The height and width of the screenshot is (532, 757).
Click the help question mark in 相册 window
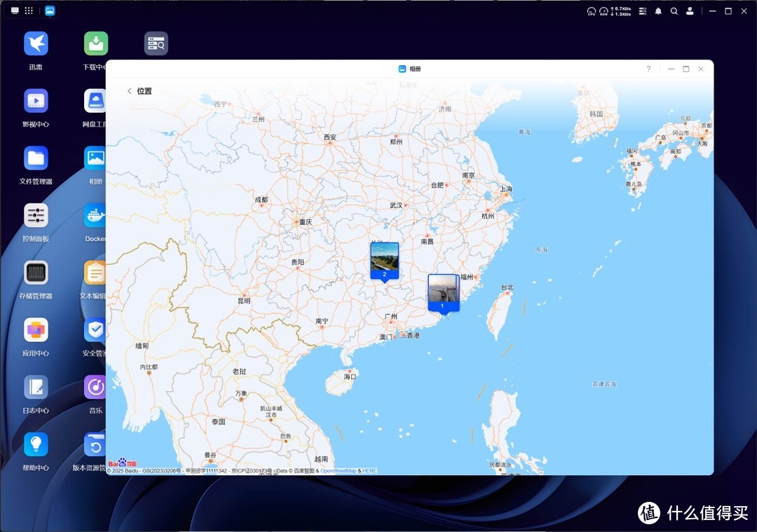click(x=648, y=69)
